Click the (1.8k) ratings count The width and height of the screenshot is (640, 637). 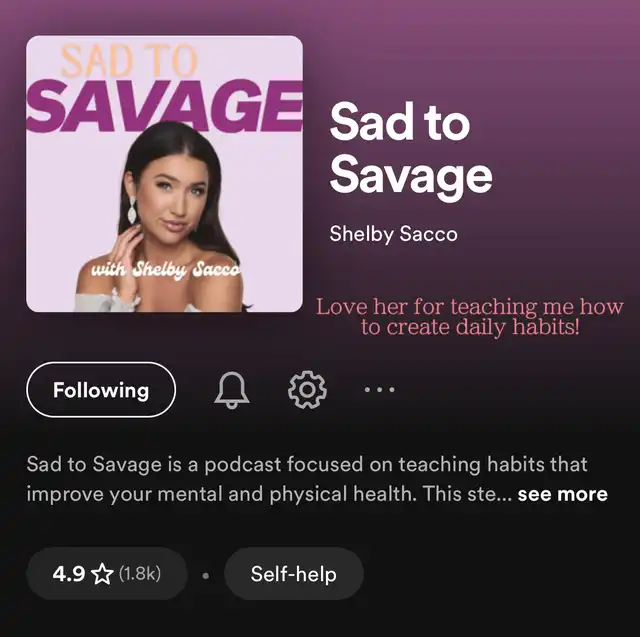point(140,574)
